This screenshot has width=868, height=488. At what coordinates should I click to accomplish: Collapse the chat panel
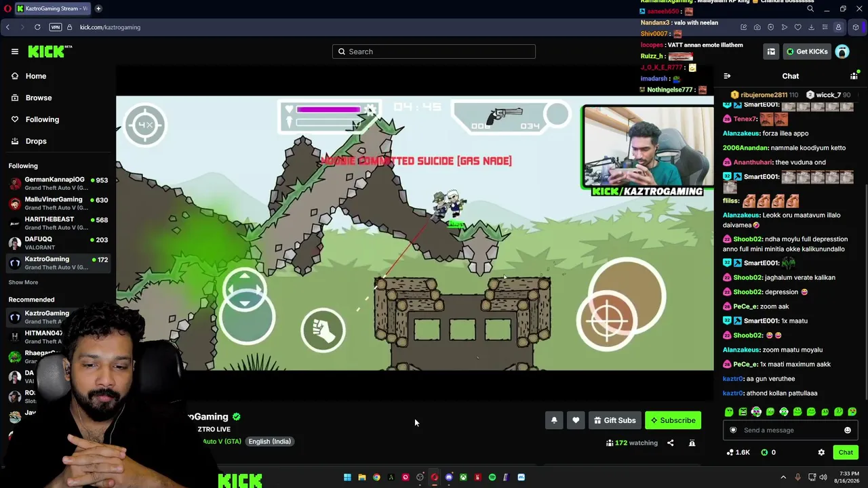click(x=727, y=76)
